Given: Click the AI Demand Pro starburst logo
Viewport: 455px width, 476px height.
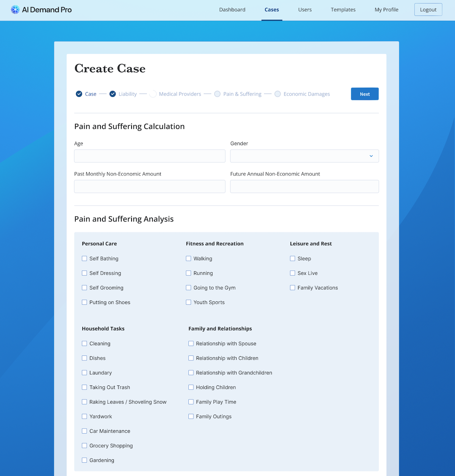Looking at the screenshot, I should pos(15,10).
